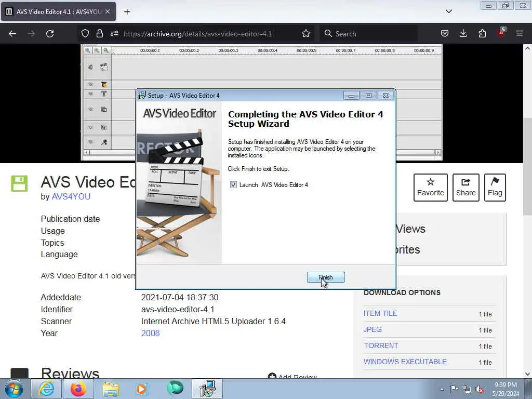Click the page scrollbar down arrow
The image size is (532, 399).
pos(527,374)
